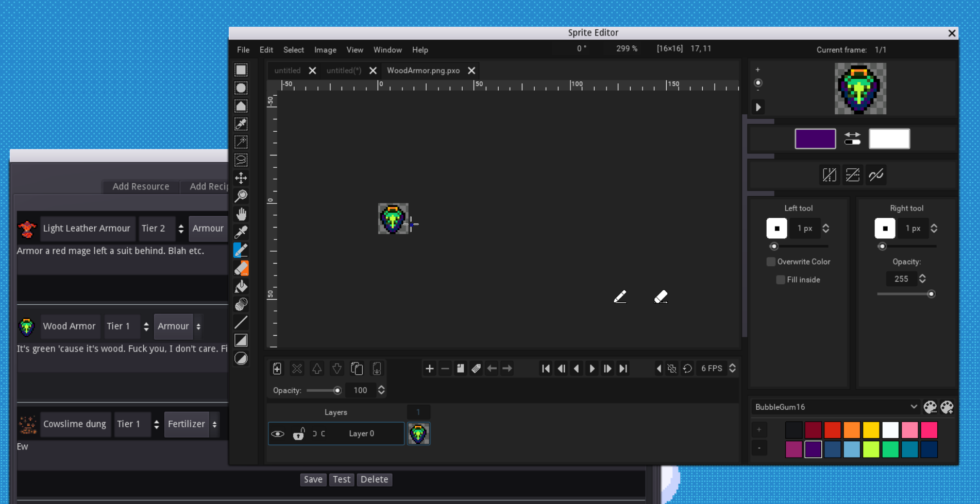Open the Help menu
980x504 pixels.
tap(420, 50)
